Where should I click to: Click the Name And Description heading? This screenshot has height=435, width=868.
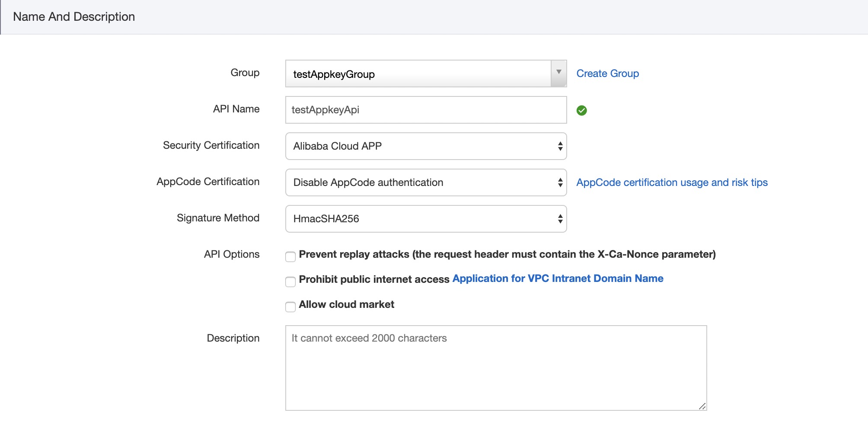click(x=74, y=16)
